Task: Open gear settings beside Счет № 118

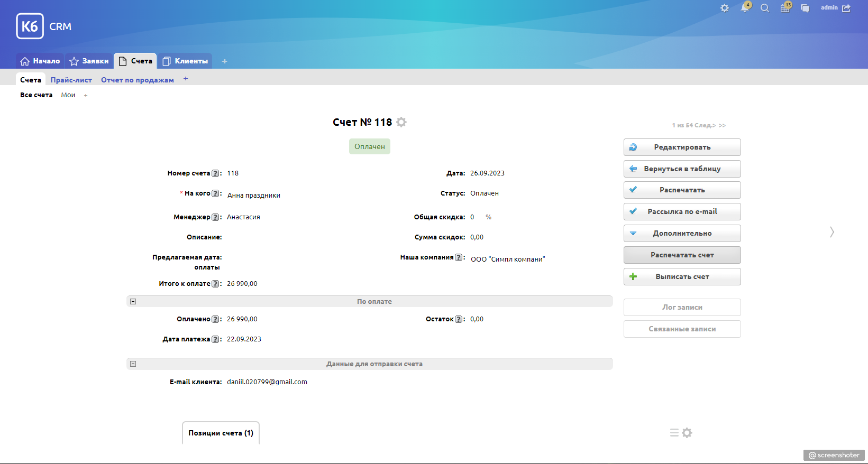Action: (401, 122)
